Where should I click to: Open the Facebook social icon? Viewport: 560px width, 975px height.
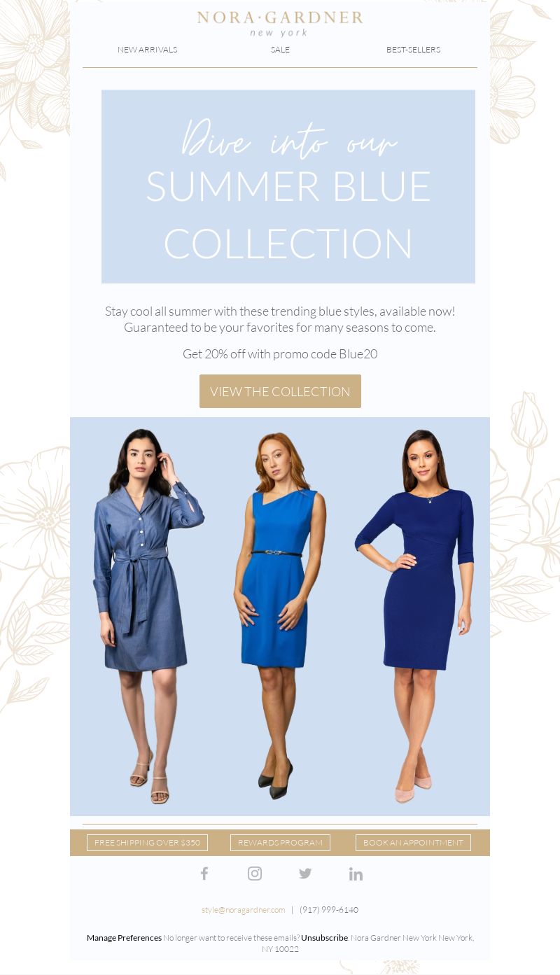pyautogui.click(x=204, y=874)
